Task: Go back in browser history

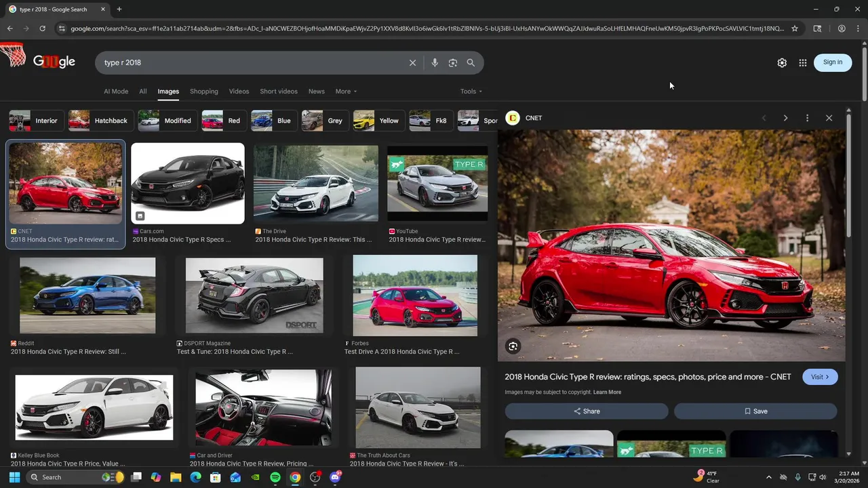Action: pyautogui.click(x=9, y=28)
